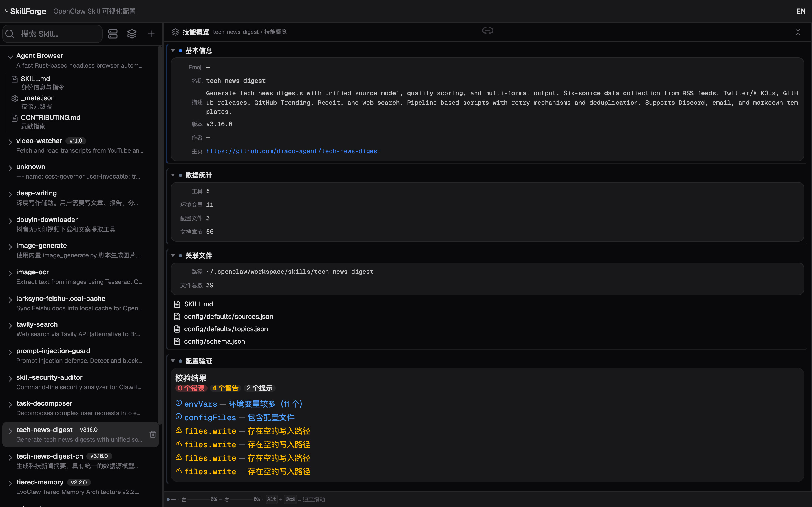Switch language with EN toggle
Image resolution: width=812 pixels, height=507 pixels.
[x=801, y=11]
